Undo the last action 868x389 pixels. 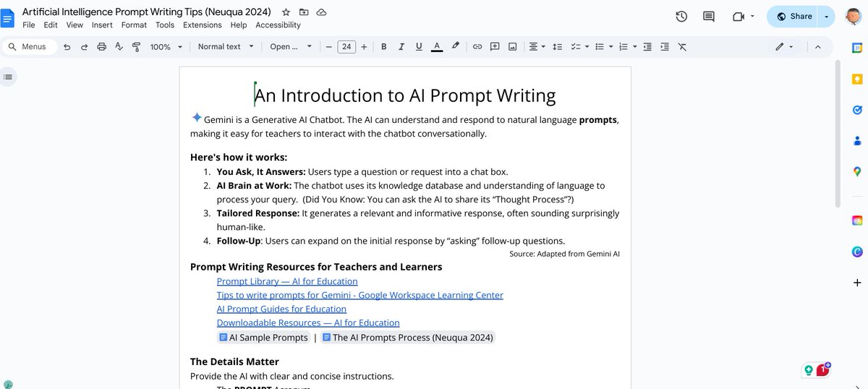(67, 46)
